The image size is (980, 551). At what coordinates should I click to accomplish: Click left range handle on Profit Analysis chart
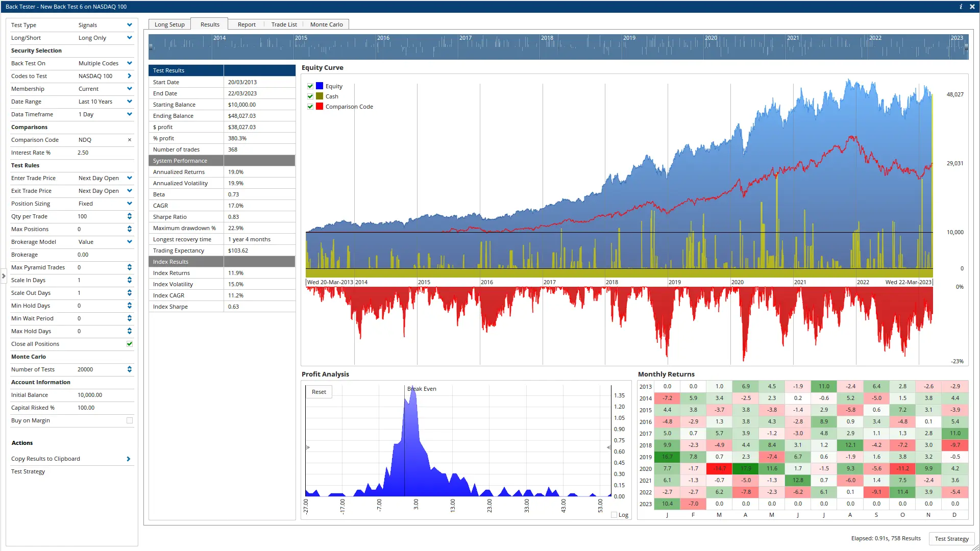[308, 447]
